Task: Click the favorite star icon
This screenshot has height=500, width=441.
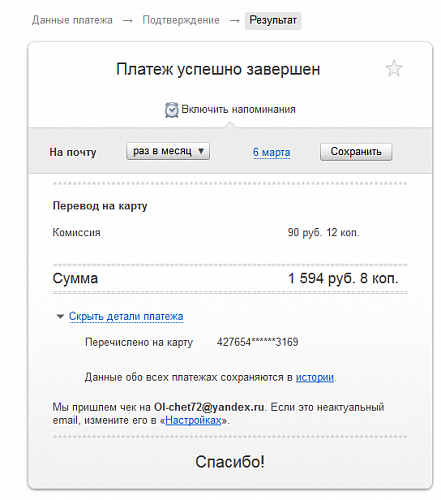Action: click(x=394, y=68)
